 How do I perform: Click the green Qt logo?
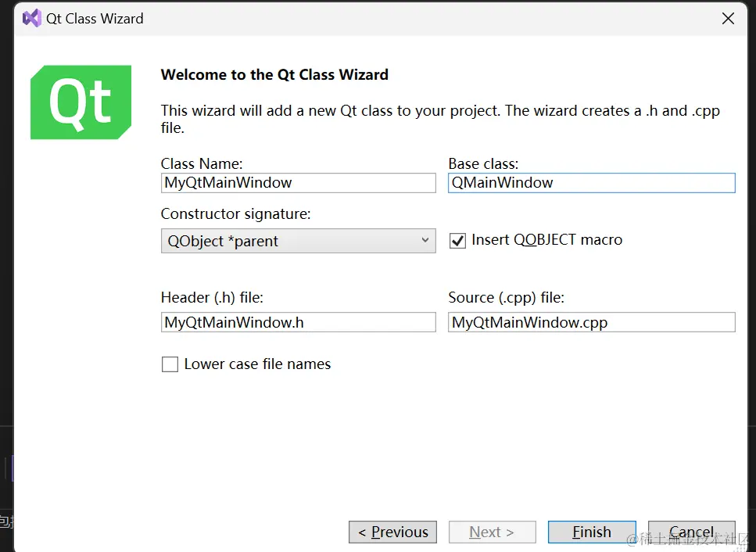(81, 102)
